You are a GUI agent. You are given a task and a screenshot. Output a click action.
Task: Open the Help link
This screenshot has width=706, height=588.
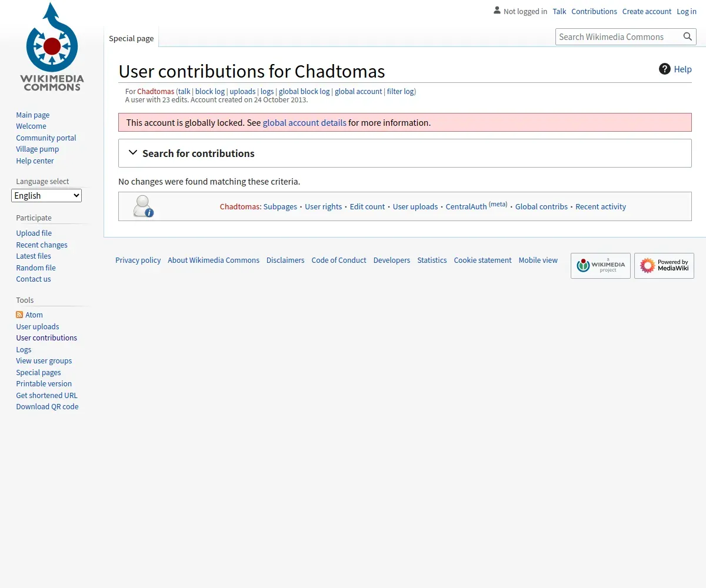click(682, 69)
